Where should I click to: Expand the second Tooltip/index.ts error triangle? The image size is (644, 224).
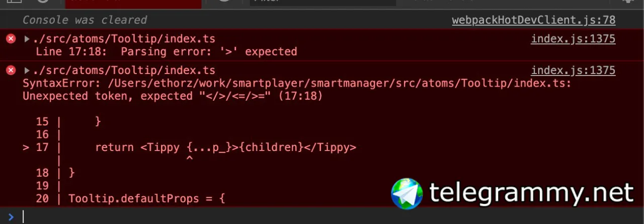coord(27,70)
